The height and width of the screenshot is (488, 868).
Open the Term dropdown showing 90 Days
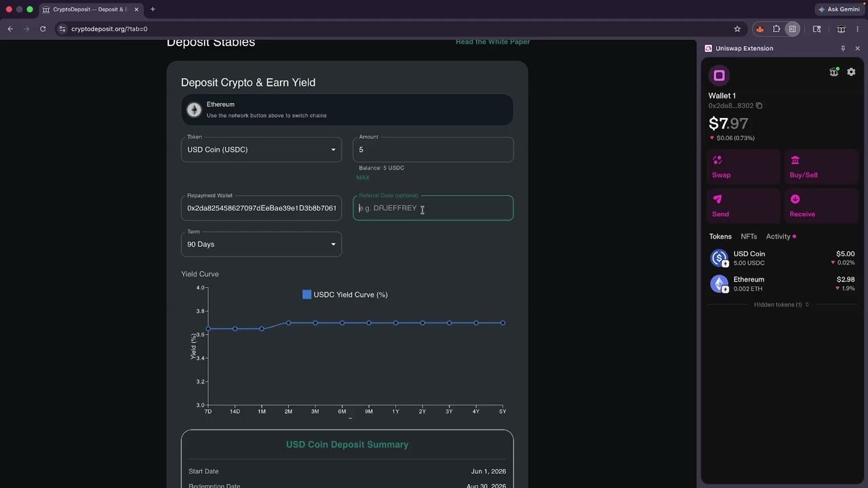click(x=261, y=245)
